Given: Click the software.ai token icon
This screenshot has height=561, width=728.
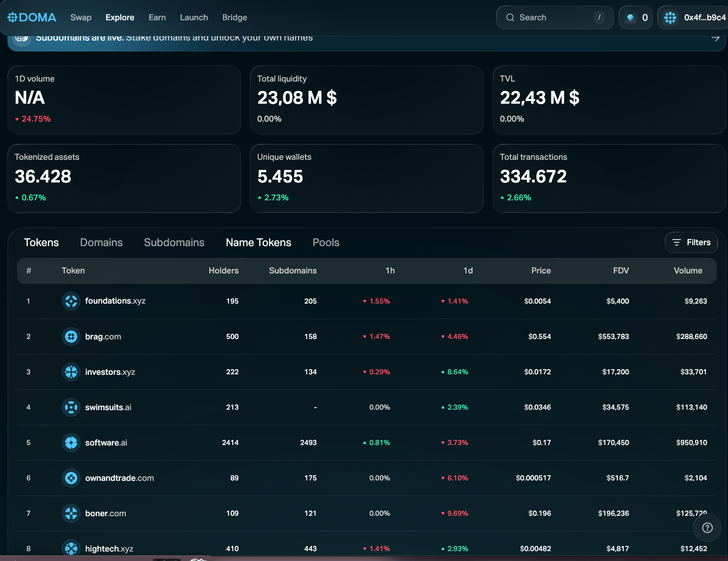Looking at the screenshot, I should coord(71,443).
